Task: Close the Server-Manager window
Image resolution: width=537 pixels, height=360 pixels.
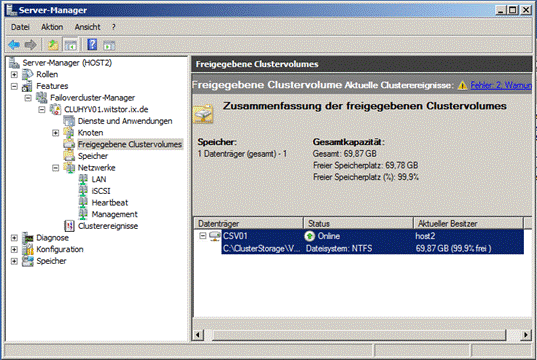Action: (526, 10)
